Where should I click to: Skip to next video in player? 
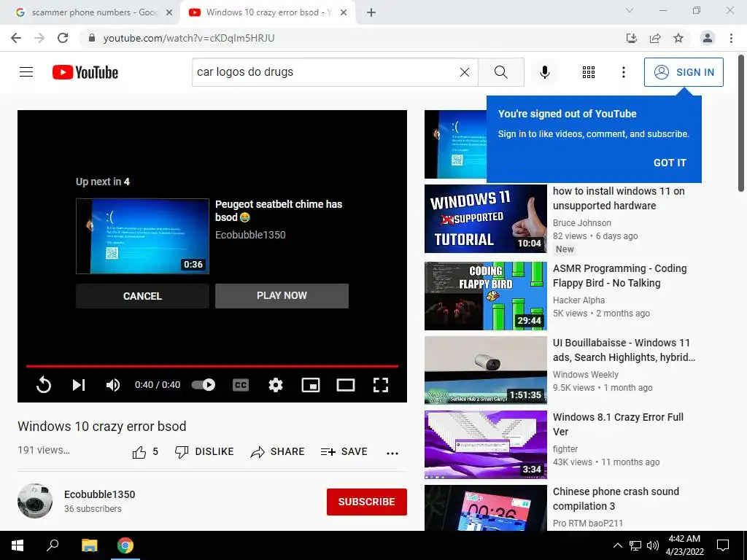coord(79,385)
